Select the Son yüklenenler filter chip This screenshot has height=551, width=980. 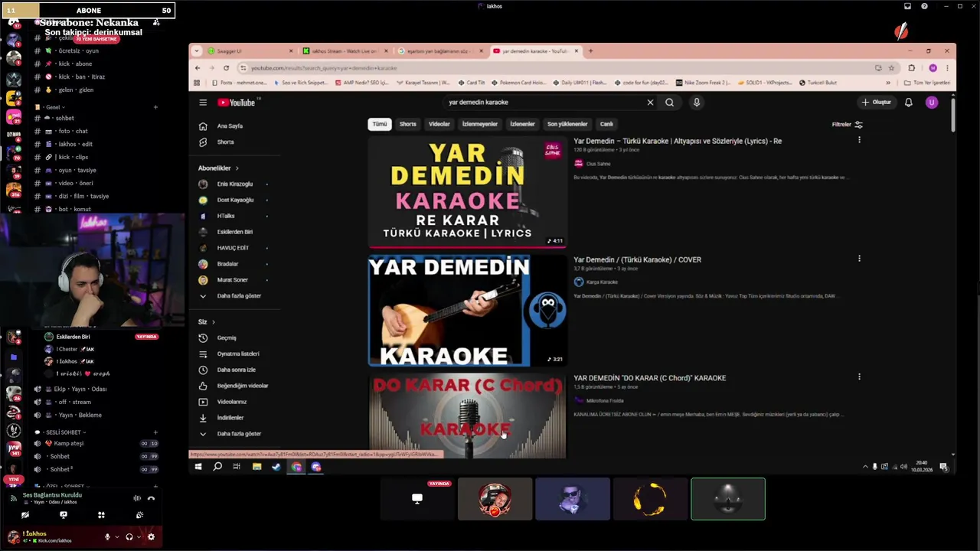click(x=567, y=124)
